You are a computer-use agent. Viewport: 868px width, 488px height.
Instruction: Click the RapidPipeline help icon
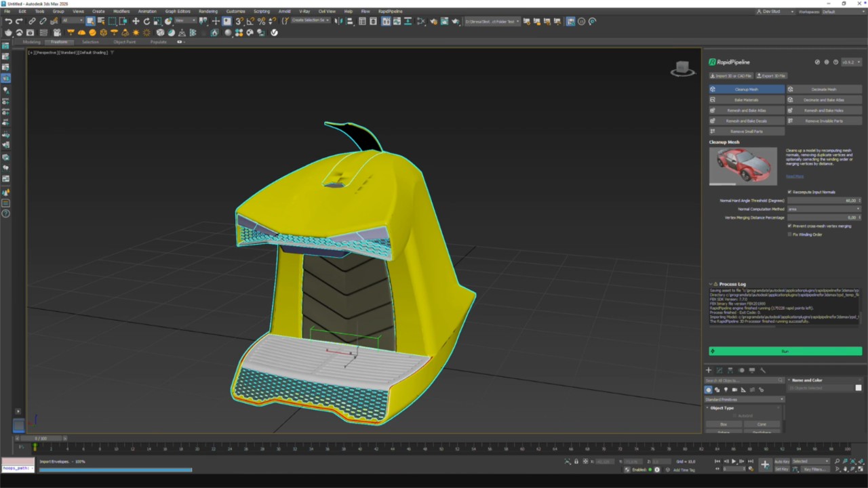(835, 62)
